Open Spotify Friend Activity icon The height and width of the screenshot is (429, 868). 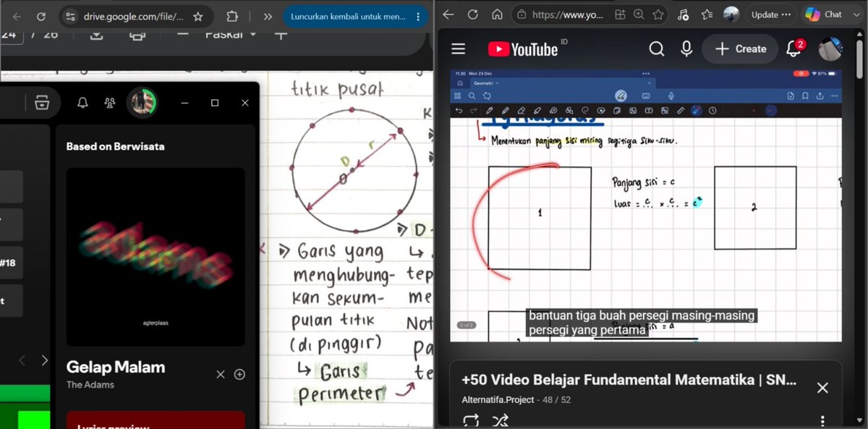109,103
